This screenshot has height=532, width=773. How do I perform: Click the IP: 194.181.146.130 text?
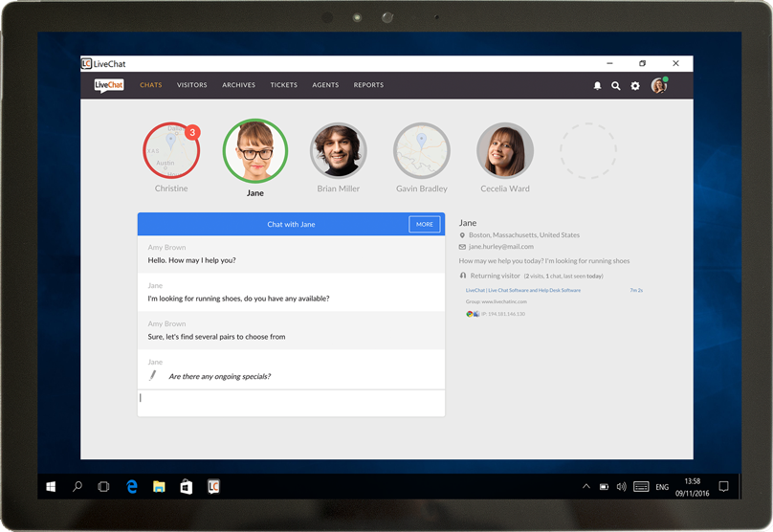pyautogui.click(x=503, y=314)
